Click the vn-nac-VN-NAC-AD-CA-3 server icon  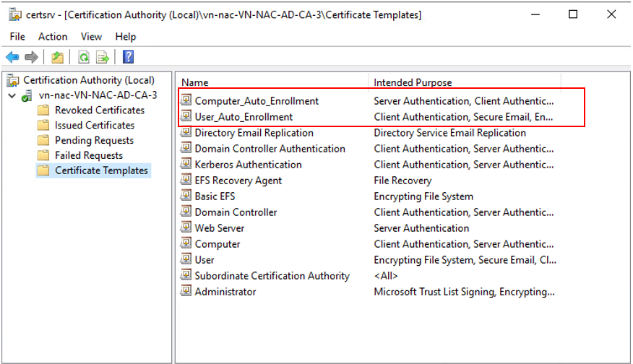point(27,95)
